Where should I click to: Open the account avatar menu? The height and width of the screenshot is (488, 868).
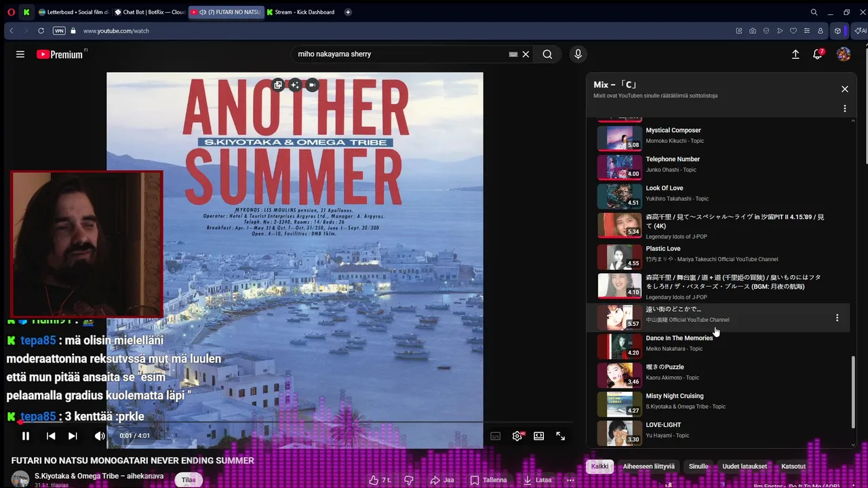[844, 54]
